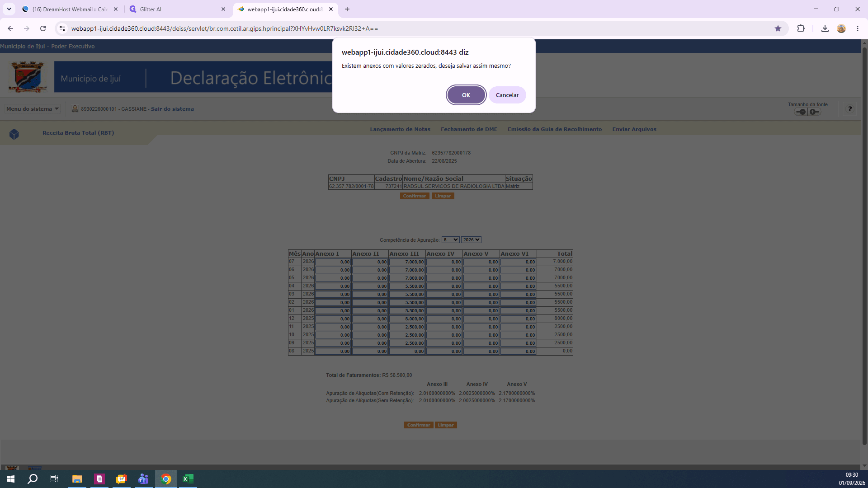Open the Chrome tab search chevron
Image resolution: width=868 pixels, height=488 pixels.
[x=9, y=9]
